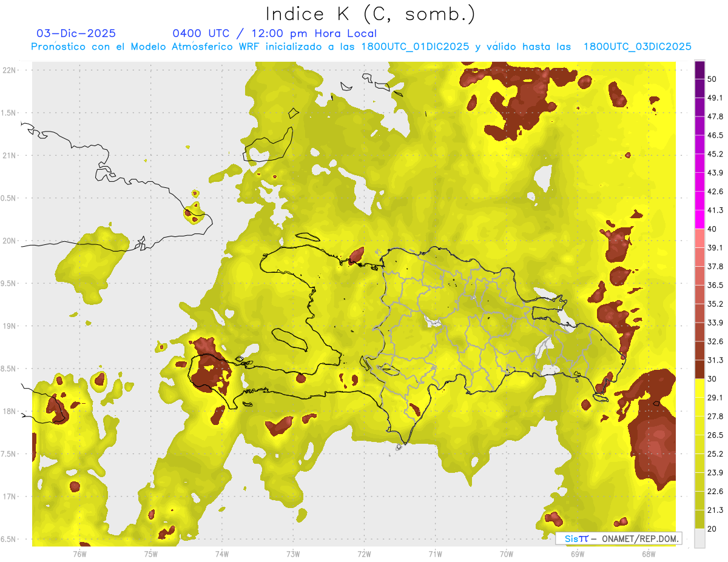Click the '47.8' color scale value
The width and height of the screenshot is (728, 562).
coord(715,116)
